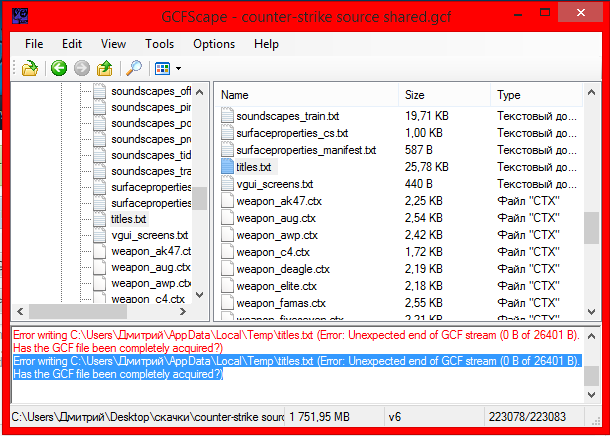610x436 pixels.
Task: Click file list vertical scrollbar thumb
Action: 591,228
